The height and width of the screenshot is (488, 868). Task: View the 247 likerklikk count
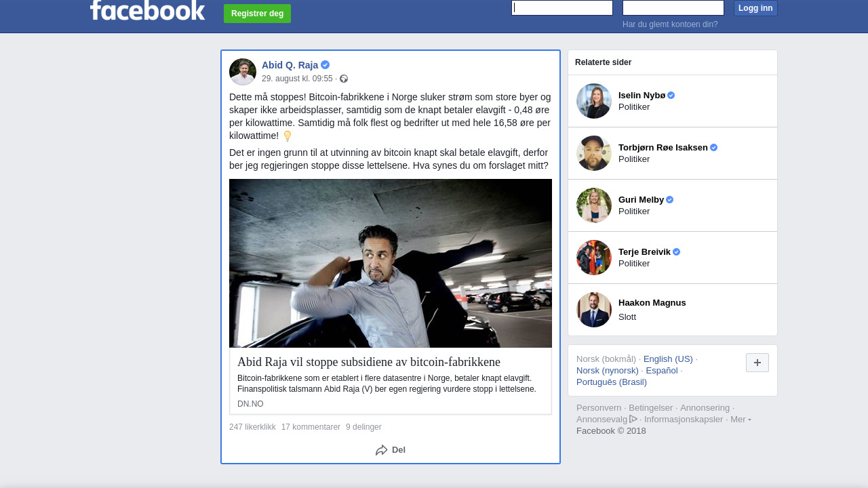[252, 427]
